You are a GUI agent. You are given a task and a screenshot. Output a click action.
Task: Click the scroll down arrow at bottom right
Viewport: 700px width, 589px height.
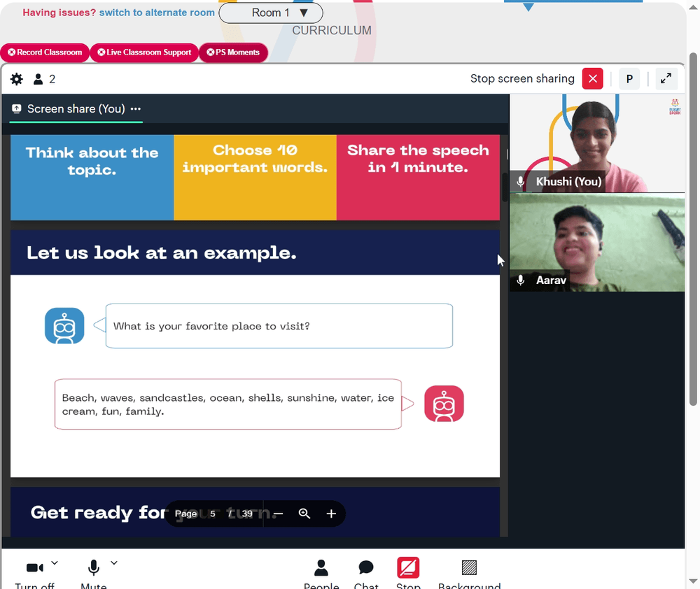tap(693, 581)
